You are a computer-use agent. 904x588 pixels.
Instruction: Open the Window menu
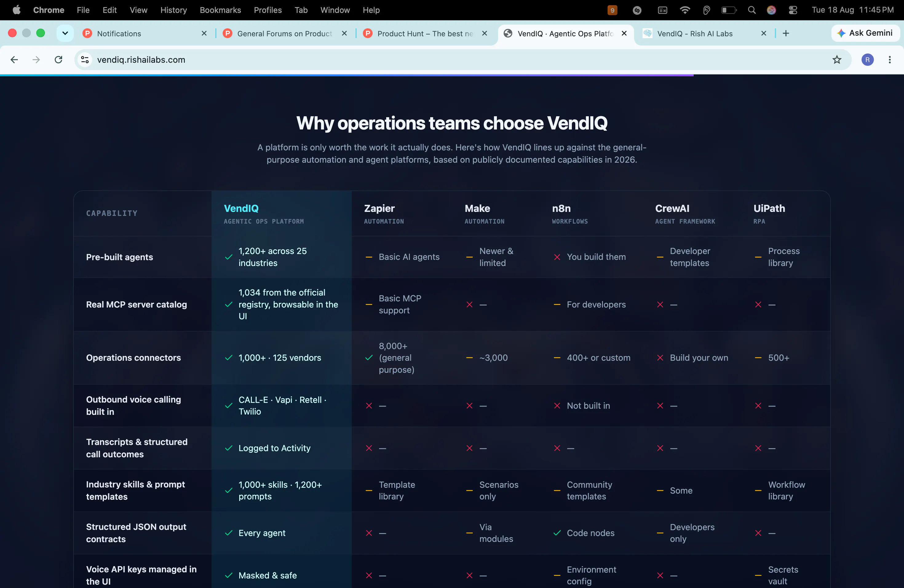point(335,10)
